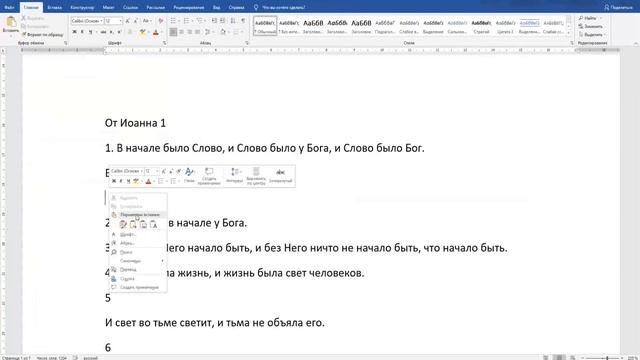Toggle underline (Ч) in ribbon
The image size is (640, 360).
(90, 32)
